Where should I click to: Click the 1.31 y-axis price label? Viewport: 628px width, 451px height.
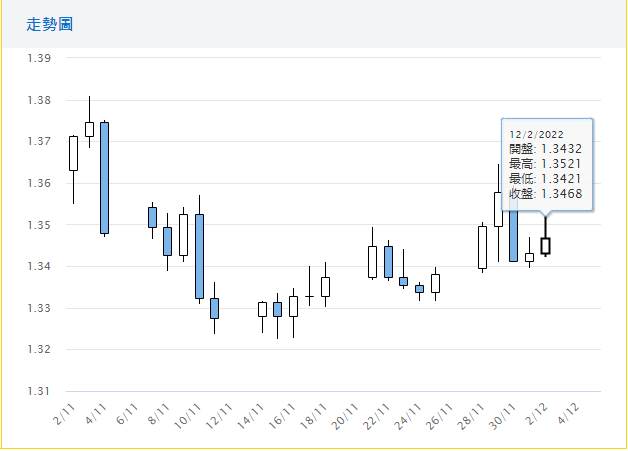40,391
